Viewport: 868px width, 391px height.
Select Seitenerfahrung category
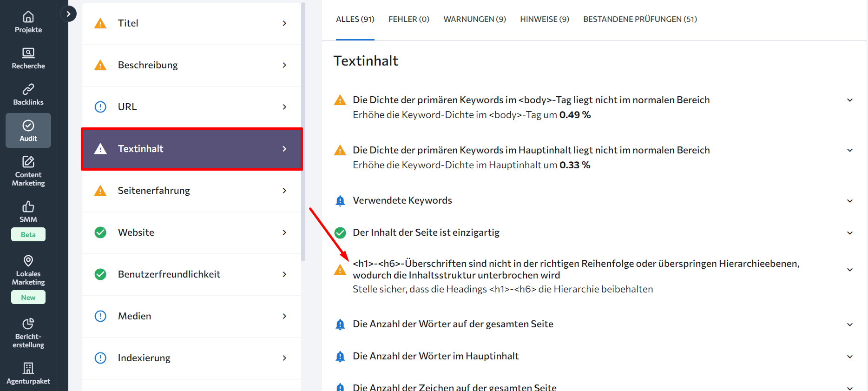pyautogui.click(x=191, y=191)
